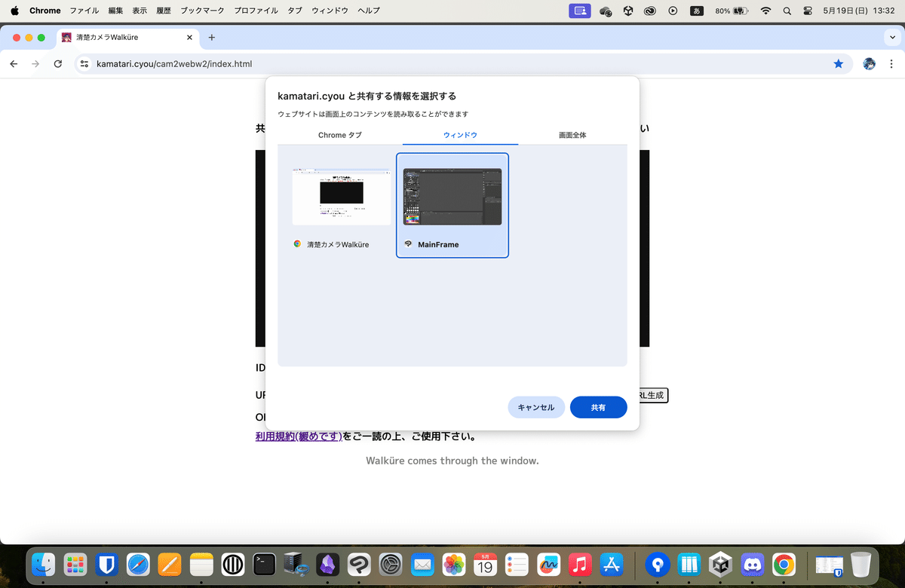Reload the current page

tap(58, 64)
